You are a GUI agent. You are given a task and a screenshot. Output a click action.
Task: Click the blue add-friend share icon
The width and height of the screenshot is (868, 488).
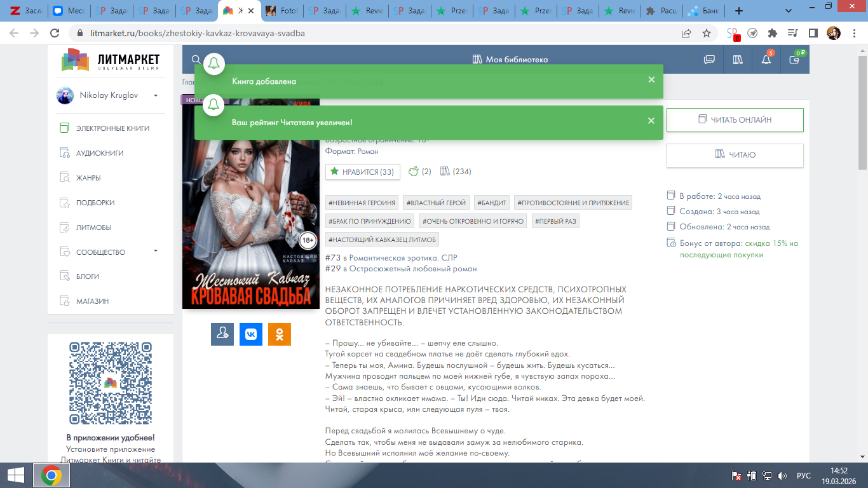click(222, 334)
